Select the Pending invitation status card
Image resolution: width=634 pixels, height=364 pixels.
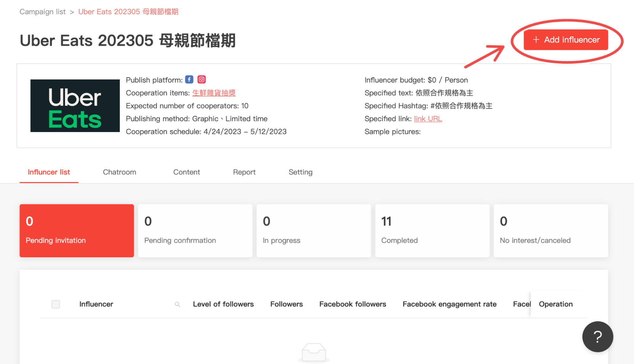(x=77, y=231)
